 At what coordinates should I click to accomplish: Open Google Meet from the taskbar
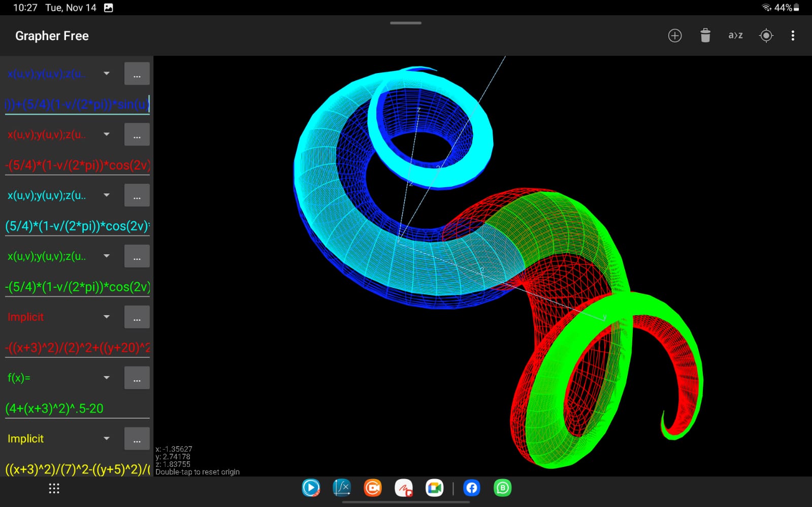coord(435,488)
